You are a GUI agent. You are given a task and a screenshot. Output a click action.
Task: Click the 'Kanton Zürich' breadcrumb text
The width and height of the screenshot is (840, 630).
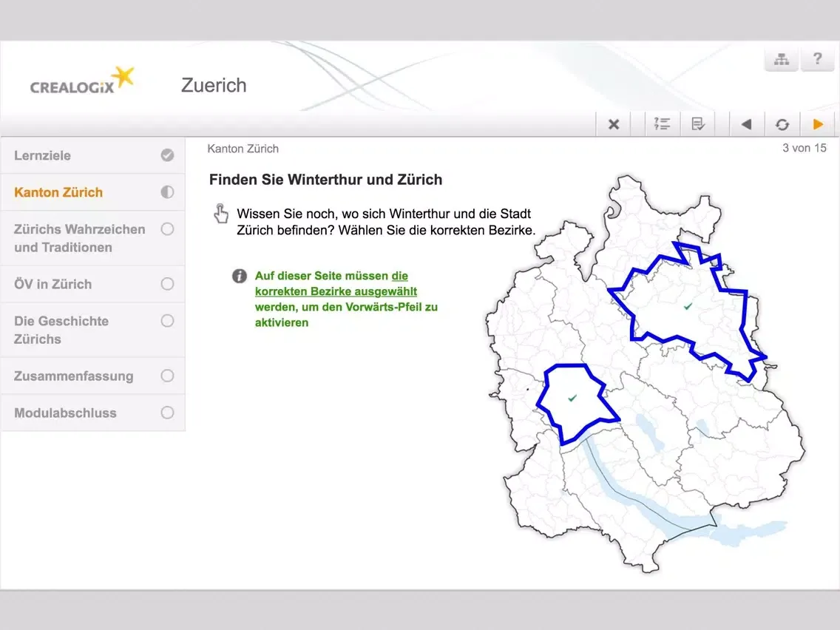pos(243,149)
